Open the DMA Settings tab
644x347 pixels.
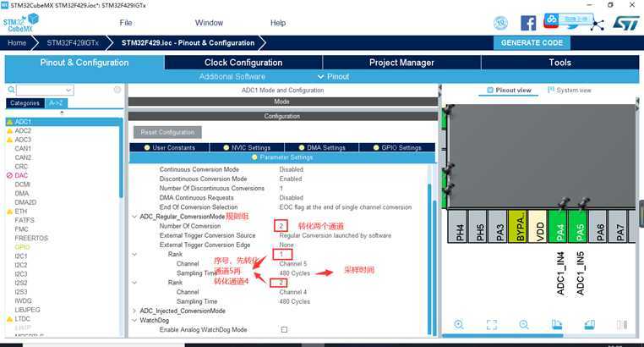coord(322,147)
